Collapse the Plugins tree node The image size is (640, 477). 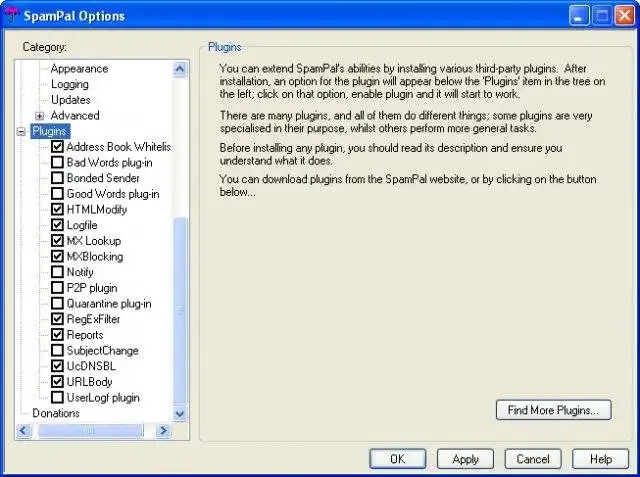click(x=21, y=131)
